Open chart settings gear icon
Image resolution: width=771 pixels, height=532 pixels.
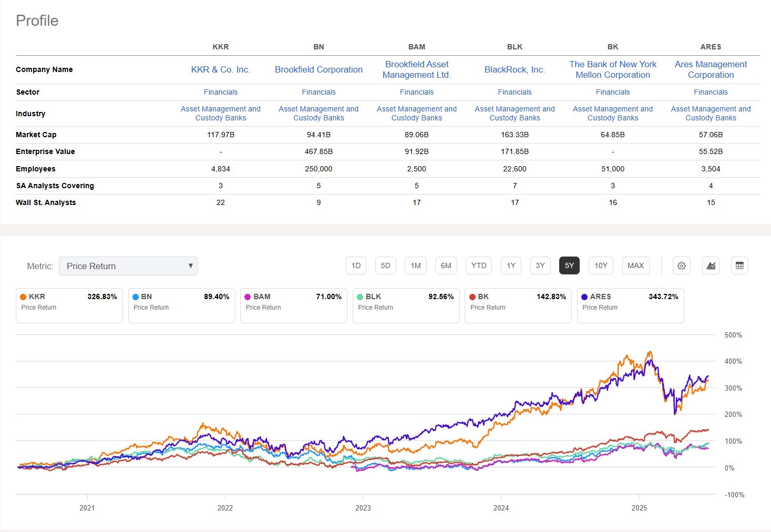pos(682,265)
